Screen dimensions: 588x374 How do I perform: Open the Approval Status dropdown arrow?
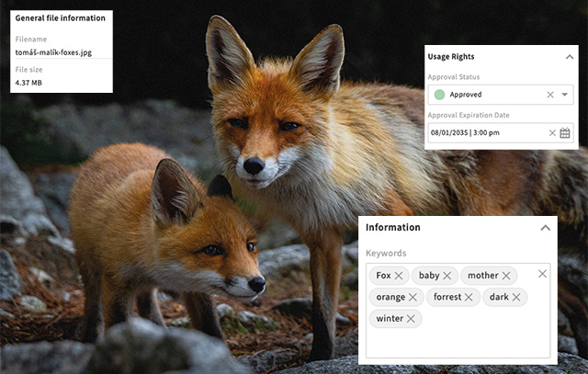[x=565, y=95]
